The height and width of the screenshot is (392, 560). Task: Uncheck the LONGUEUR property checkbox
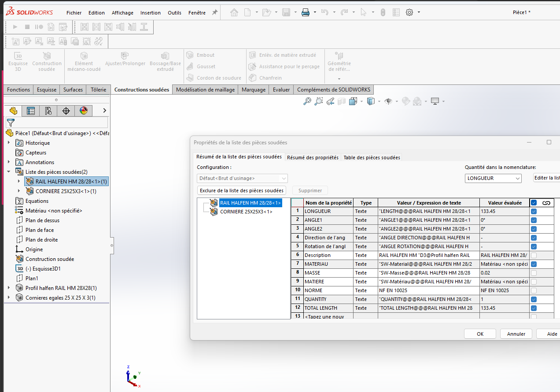click(x=534, y=211)
